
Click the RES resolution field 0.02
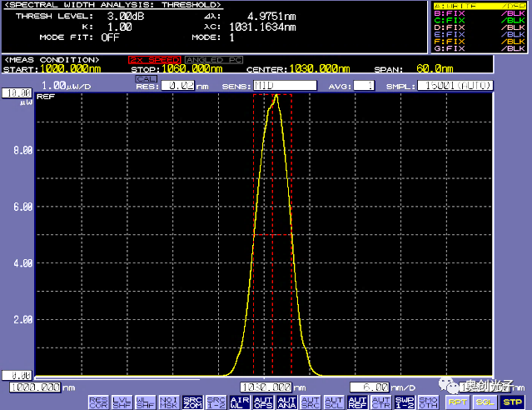[178, 86]
